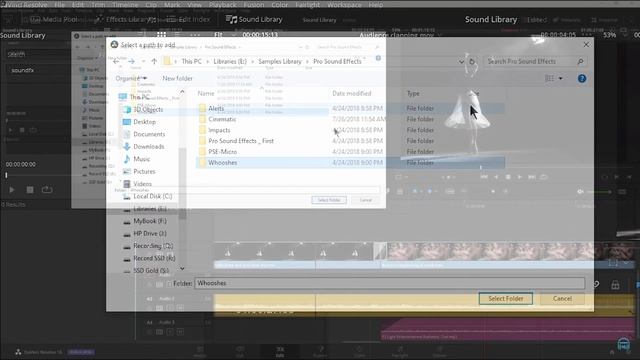Open recent locations chevron beside Forward arrow

pos(143,61)
